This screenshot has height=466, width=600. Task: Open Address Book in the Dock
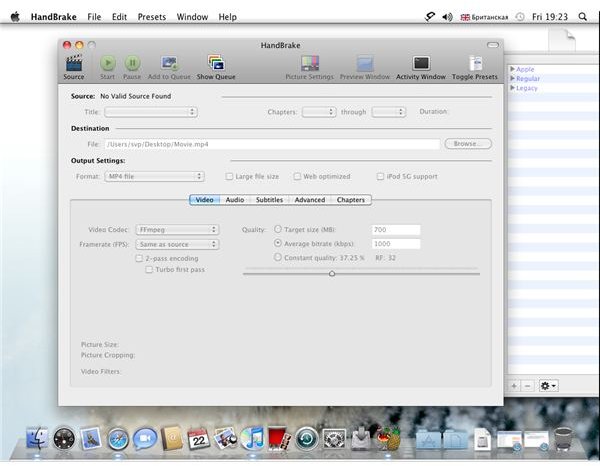pyautogui.click(x=172, y=438)
